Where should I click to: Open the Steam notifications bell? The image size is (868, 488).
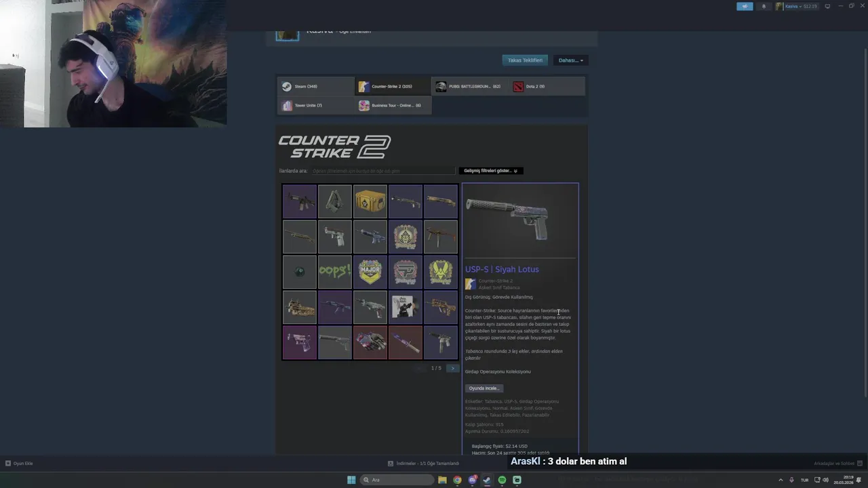(x=764, y=6)
